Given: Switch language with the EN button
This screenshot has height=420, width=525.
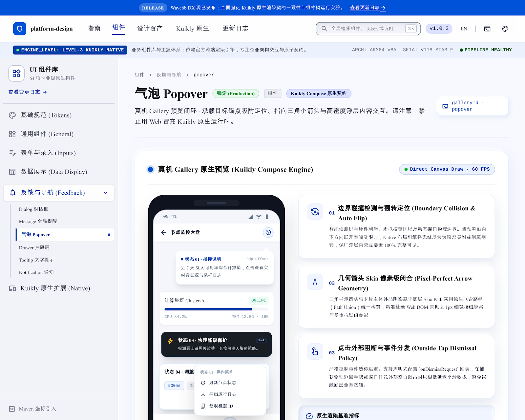Looking at the screenshot, I should click(464, 29).
